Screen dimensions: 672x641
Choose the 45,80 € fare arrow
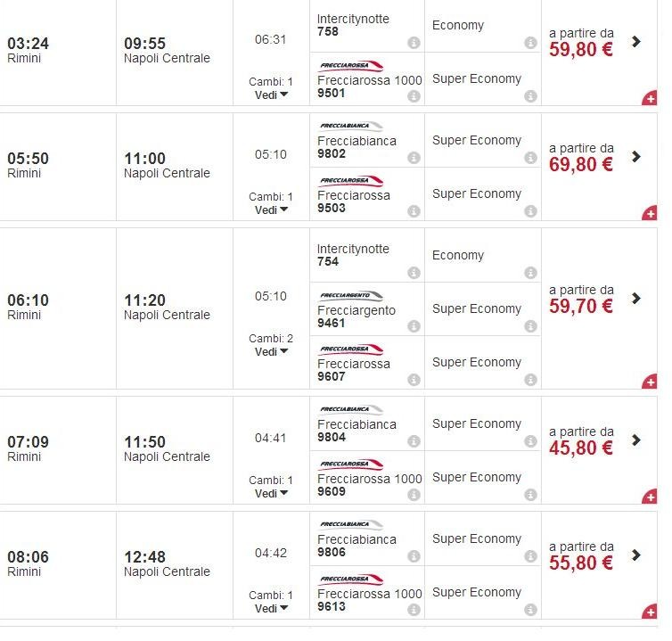(x=635, y=440)
